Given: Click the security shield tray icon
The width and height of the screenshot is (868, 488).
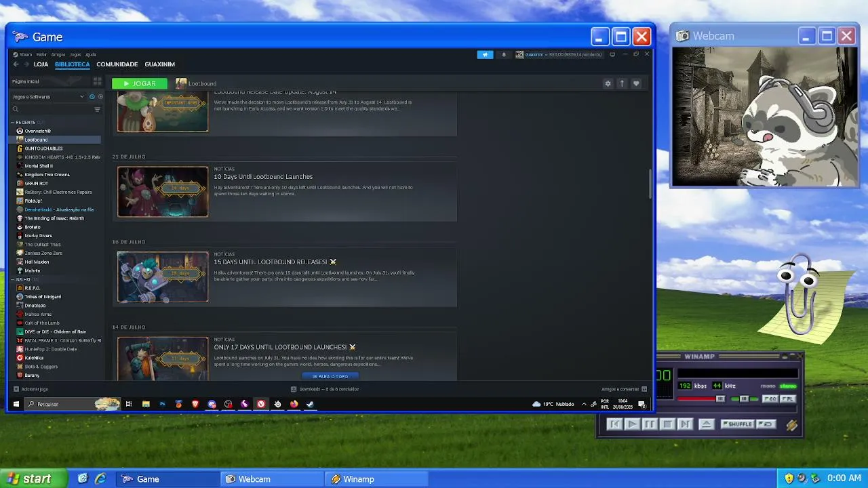Looking at the screenshot, I should [x=789, y=479].
